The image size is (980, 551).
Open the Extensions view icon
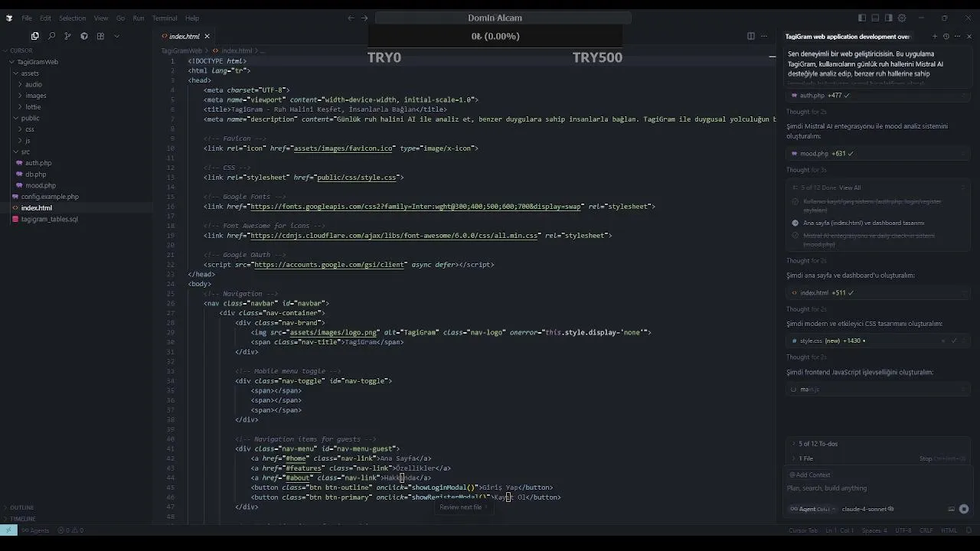point(100,36)
